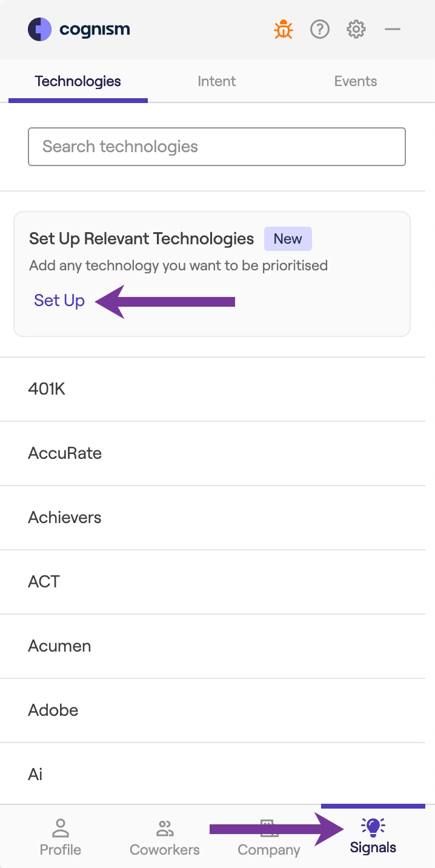Click the help question mark icon
Screen dimensions: 435x868
[320, 28]
